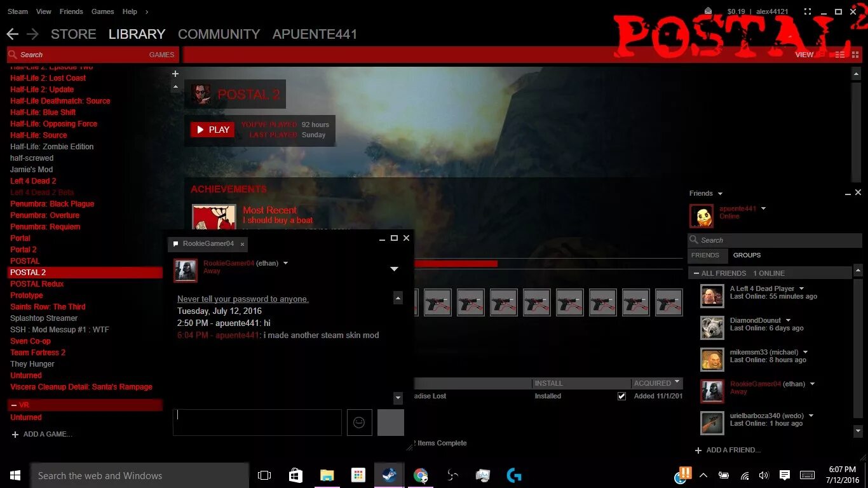Click plus icon beside Add a Game
Image resolution: width=868 pixels, height=488 pixels.
[15, 434]
